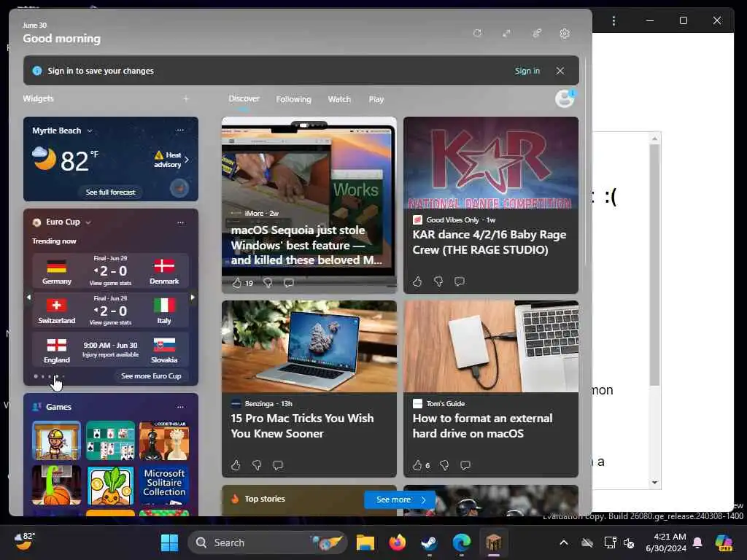
Task: Comment on format external hard drive article
Action: [x=465, y=464]
